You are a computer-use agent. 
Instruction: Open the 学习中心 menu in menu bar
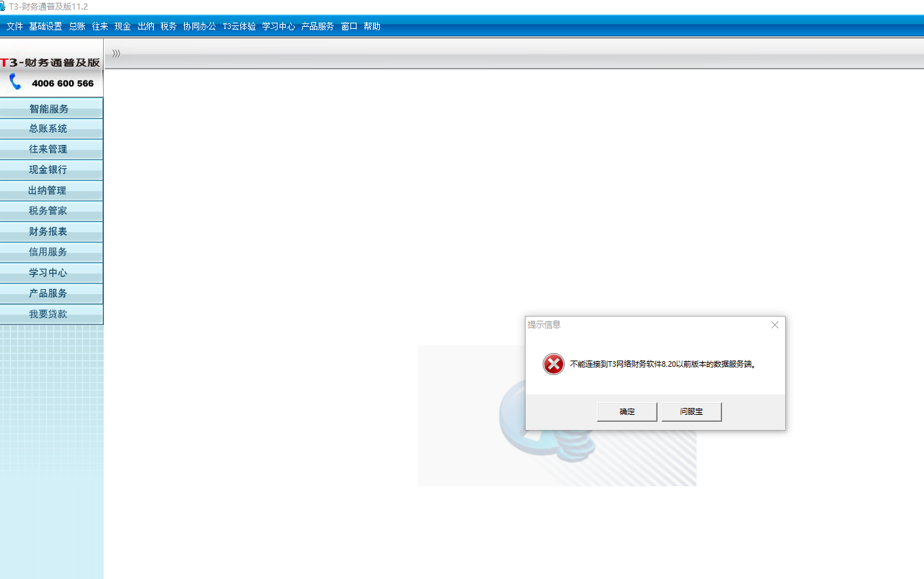[278, 27]
